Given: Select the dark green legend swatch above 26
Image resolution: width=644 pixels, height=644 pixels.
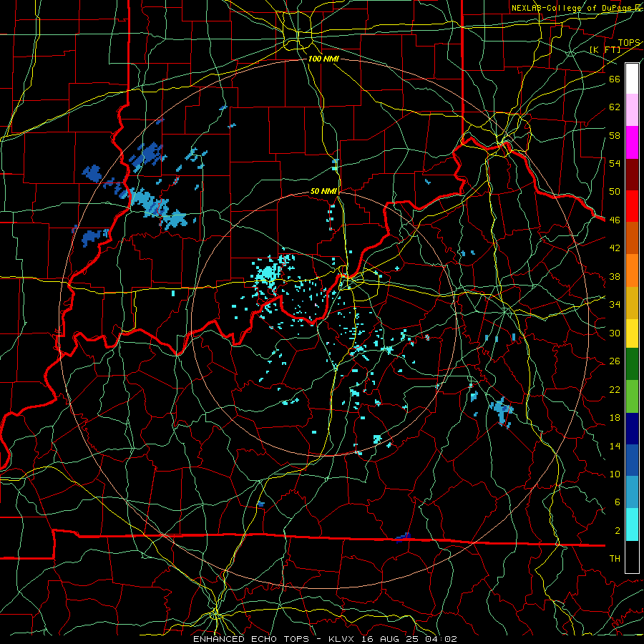Looking at the screenshot, I should tap(632, 364).
